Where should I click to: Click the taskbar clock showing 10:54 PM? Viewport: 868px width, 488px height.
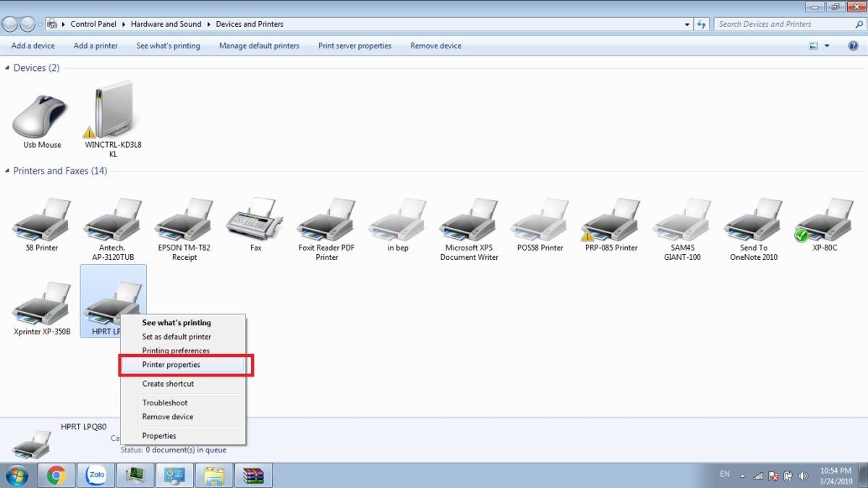[x=835, y=475]
